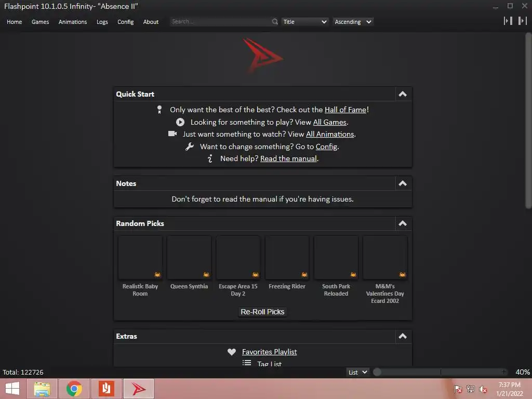532x399 pixels.
Task: Click the search magnifier icon
Action: point(275,21)
